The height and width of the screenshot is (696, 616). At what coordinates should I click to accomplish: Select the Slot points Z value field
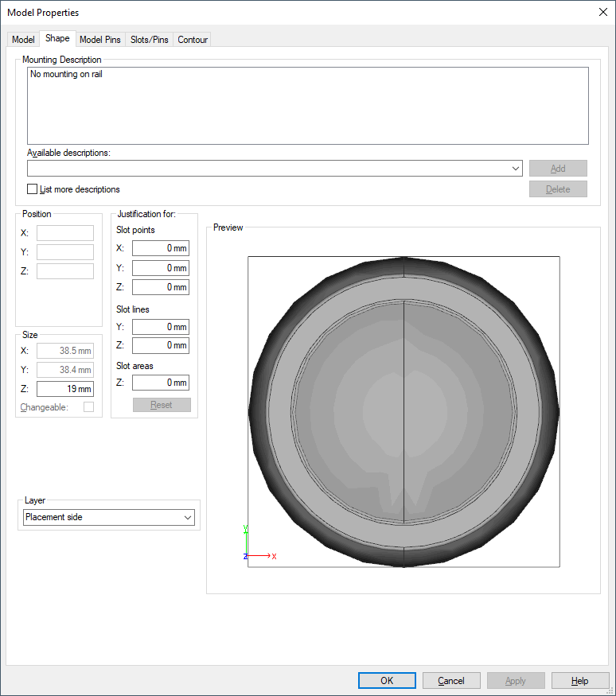click(161, 287)
